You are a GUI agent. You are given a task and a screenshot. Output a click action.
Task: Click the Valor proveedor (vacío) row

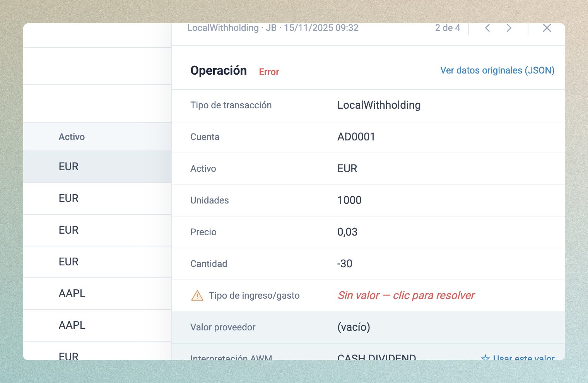coord(354,327)
